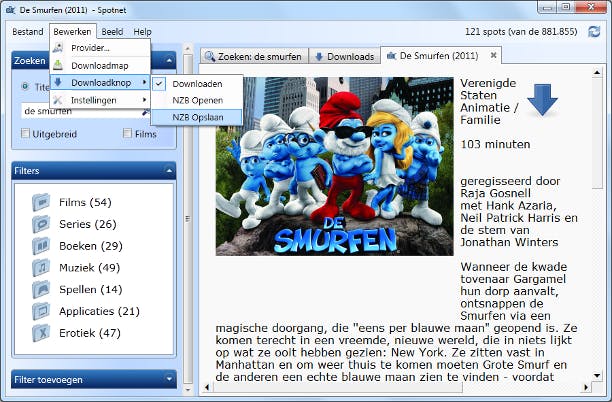Expand the Filter toevoegen panel
The height and width of the screenshot is (402, 612).
(x=169, y=379)
